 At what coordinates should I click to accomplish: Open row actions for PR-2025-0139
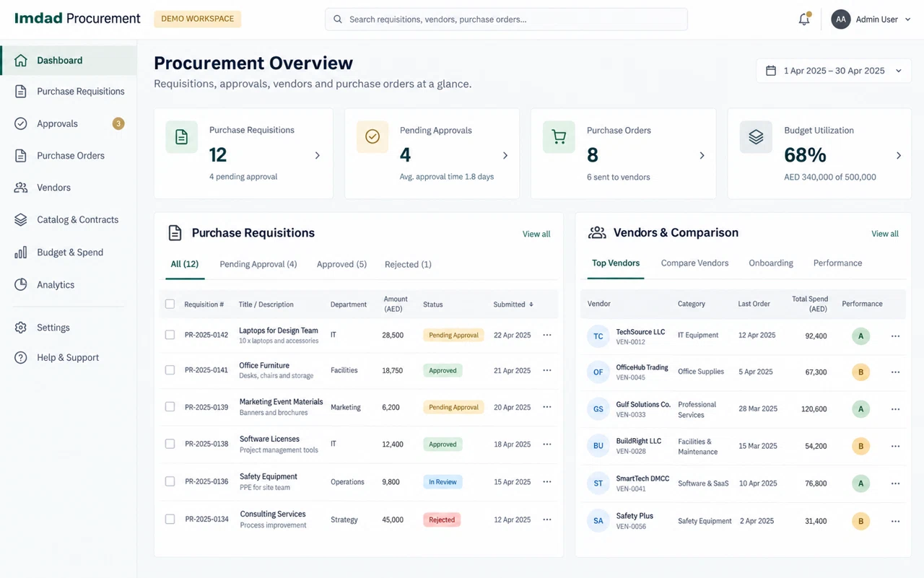coord(547,407)
